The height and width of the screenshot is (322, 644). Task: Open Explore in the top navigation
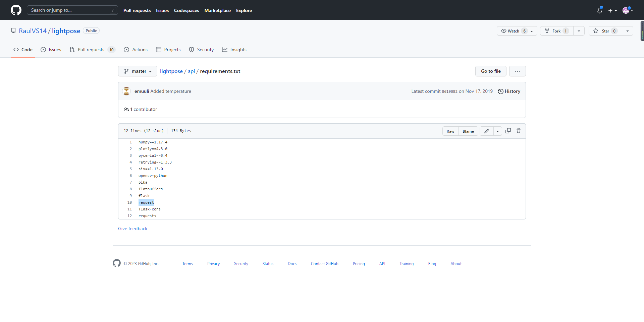click(244, 10)
